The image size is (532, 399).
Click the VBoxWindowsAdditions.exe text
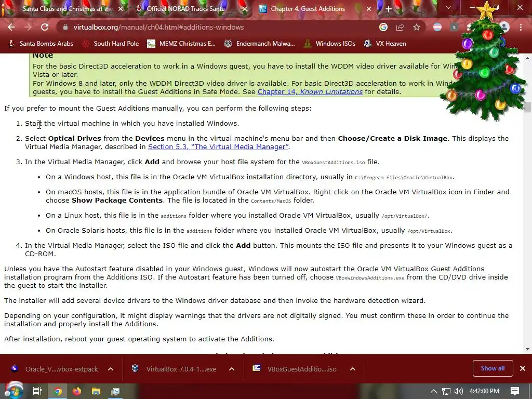point(370,278)
